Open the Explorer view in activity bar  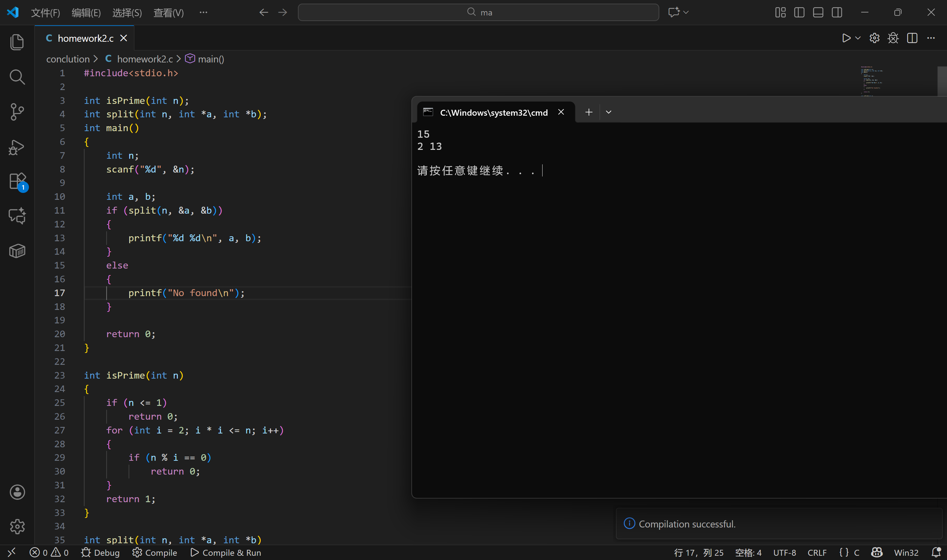(17, 42)
